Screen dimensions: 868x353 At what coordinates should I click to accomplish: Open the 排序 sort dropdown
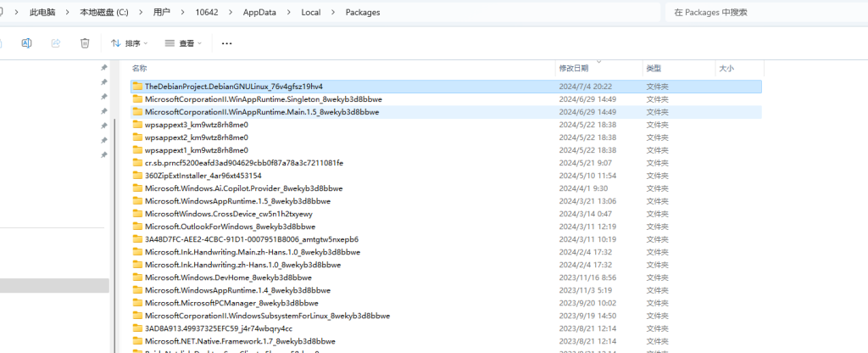coord(129,42)
